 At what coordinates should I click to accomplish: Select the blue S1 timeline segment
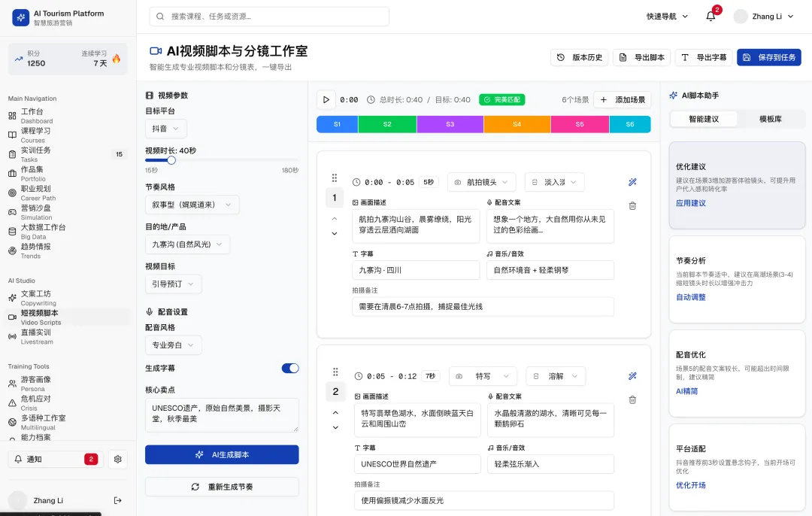(337, 124)
